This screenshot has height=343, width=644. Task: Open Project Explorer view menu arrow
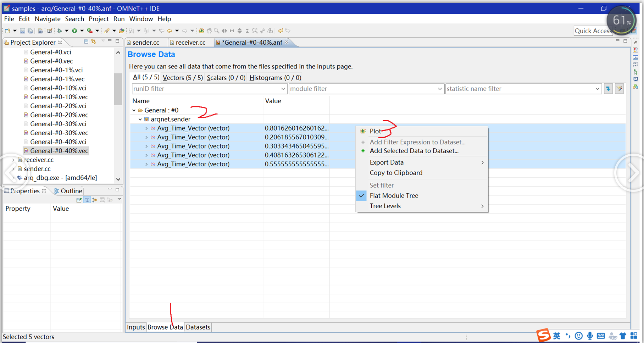click(103, 41)
